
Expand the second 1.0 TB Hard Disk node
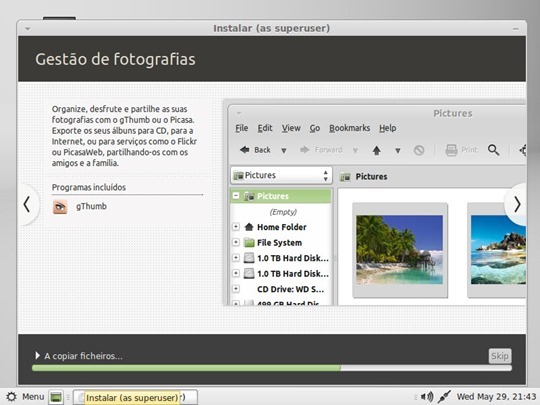[236, 273]
